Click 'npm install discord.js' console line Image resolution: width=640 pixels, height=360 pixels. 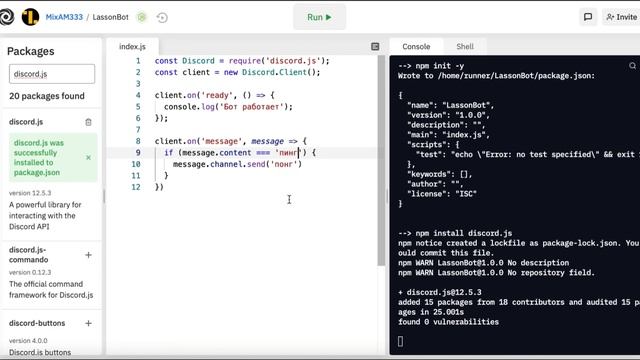coord(455,233)
